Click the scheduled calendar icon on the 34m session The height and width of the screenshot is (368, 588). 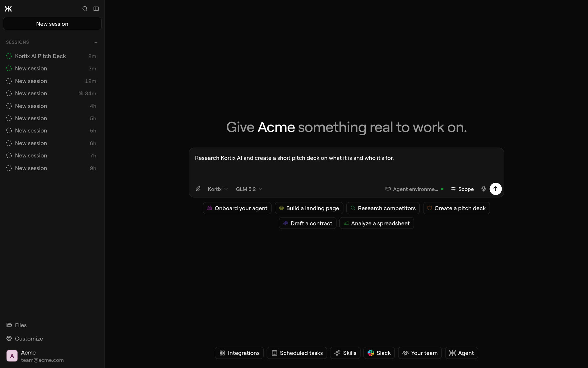(81, 93)
